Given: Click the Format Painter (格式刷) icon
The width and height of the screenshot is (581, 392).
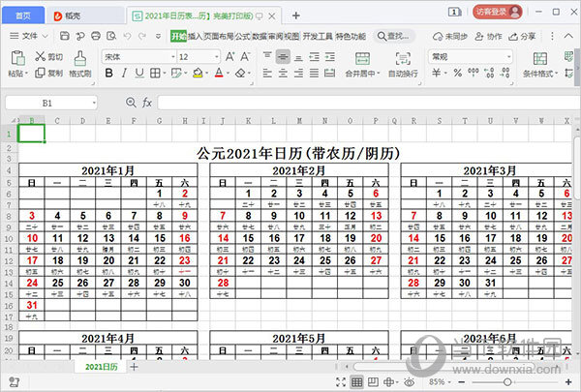Looking at the screenshot, I should click(x=79, y=64).
